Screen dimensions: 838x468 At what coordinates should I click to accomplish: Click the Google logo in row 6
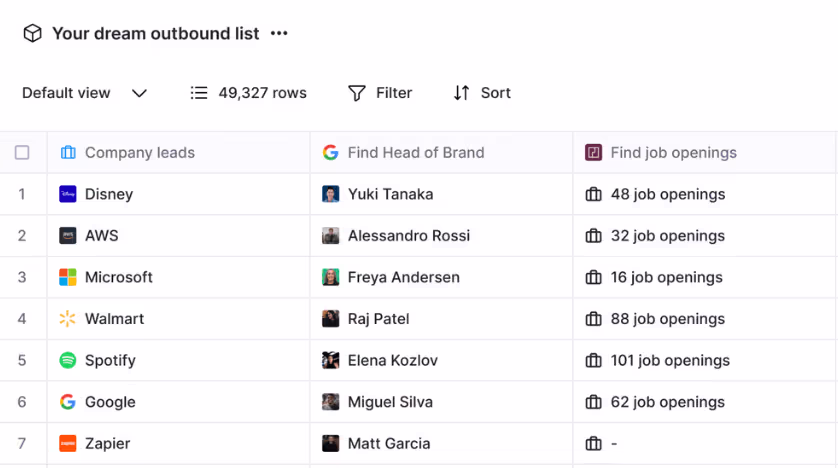point(68,402)
